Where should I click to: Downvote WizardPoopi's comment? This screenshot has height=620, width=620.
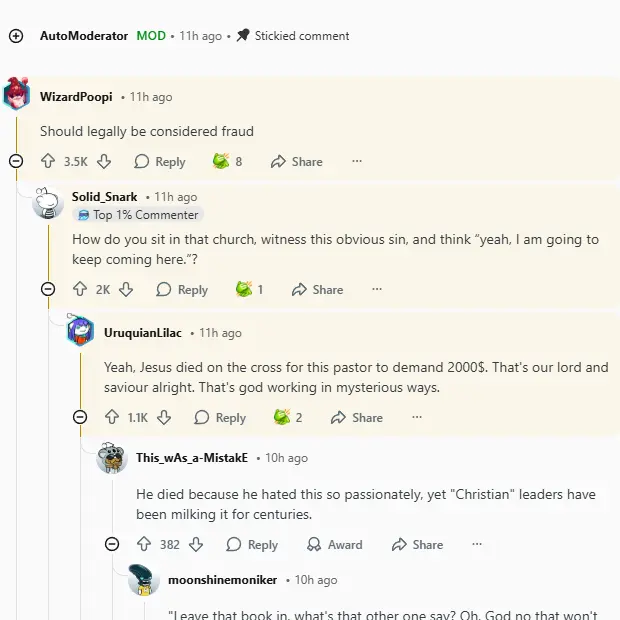pyautogui.click(x=104, y=161)
